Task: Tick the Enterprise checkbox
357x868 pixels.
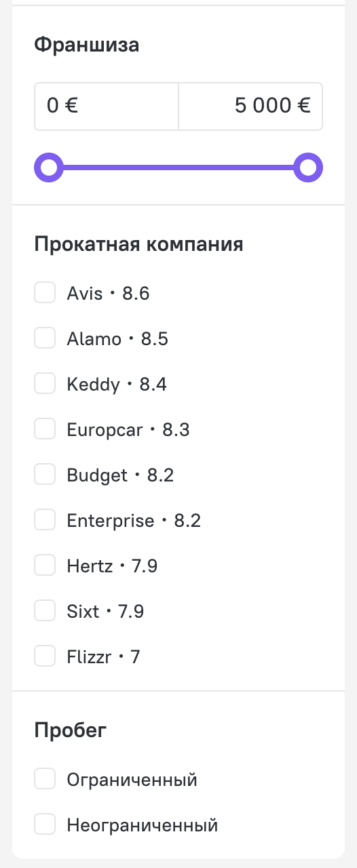Action: (x=45, y=521)
